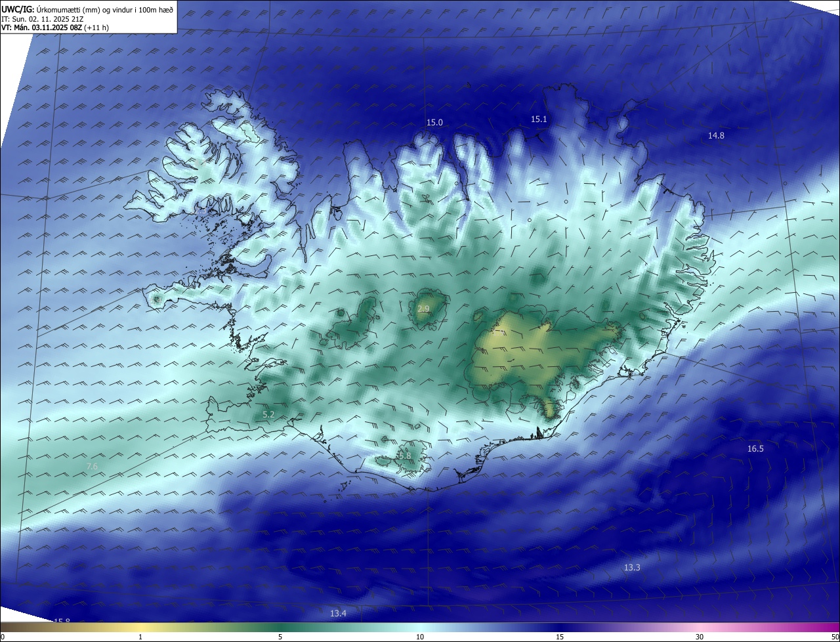Click the 'VT: Mán. 03.11.2025 08Z' line
This screenshot has width=840, height=642.
55,28
